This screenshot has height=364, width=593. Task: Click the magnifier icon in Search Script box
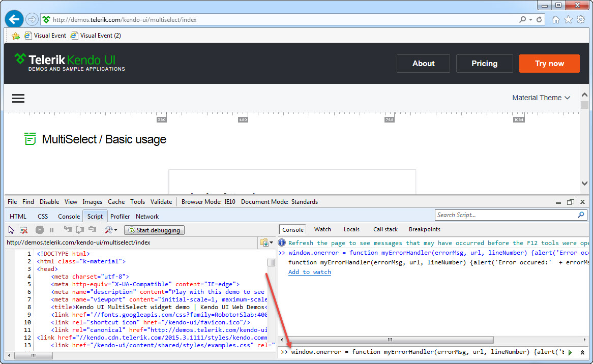(x=581, y=215)
